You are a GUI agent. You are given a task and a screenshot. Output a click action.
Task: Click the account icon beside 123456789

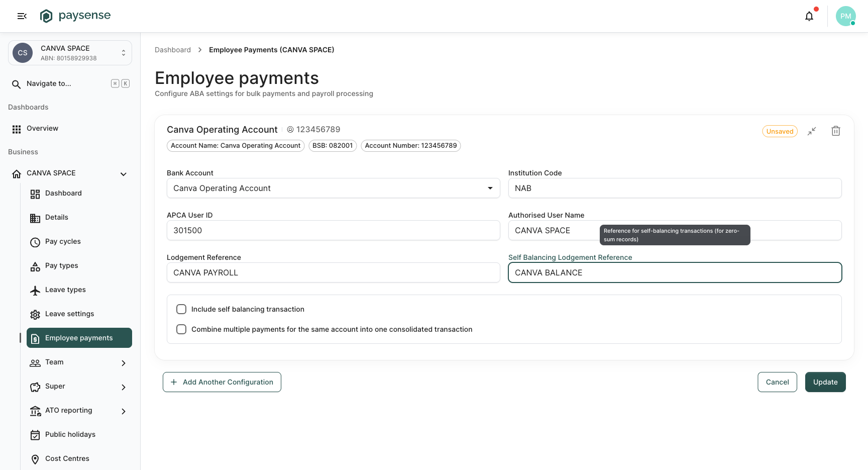[x=290, y=130]
